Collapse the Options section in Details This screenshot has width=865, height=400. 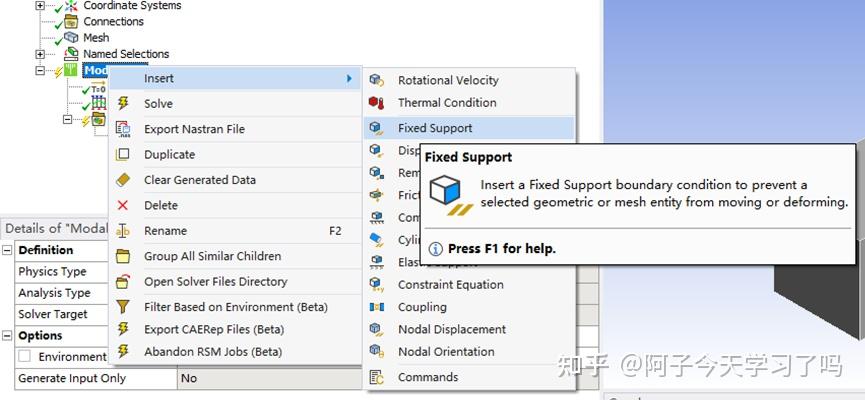click(x=8, y=336)
